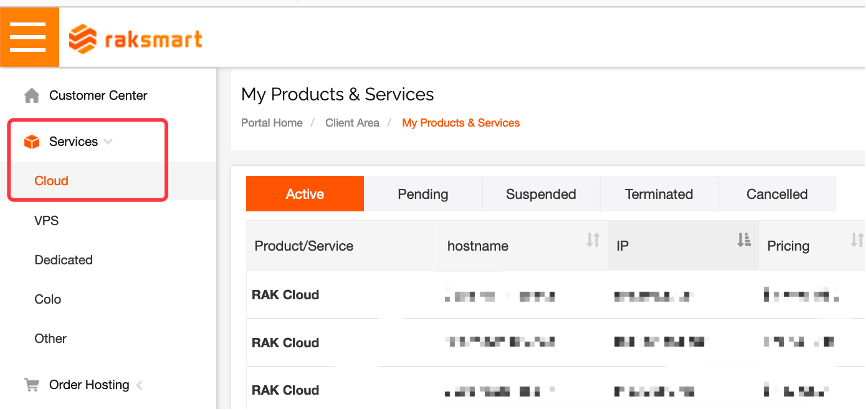Switch to the Active tab
This screenshot has height=410, width=866.
305,194
